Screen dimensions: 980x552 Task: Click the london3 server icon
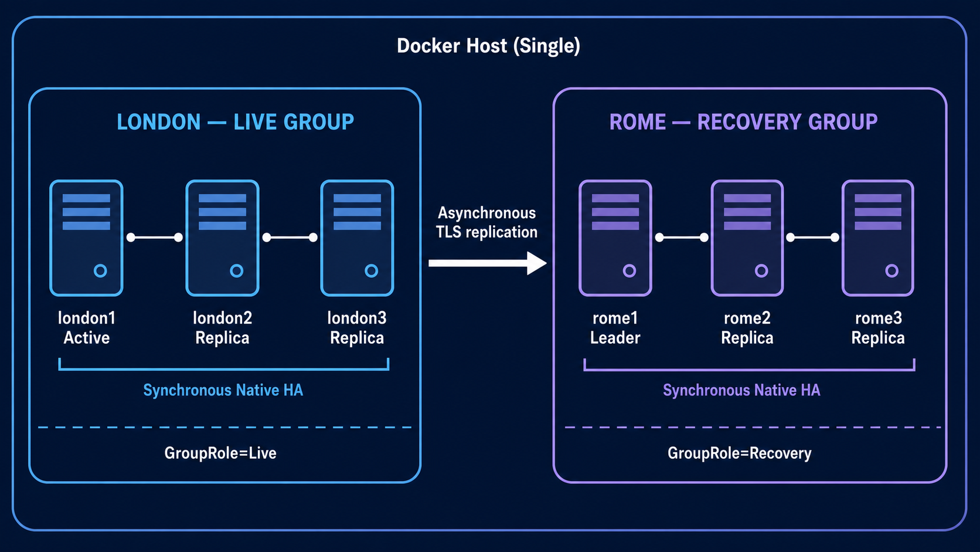tap(357, 238)
